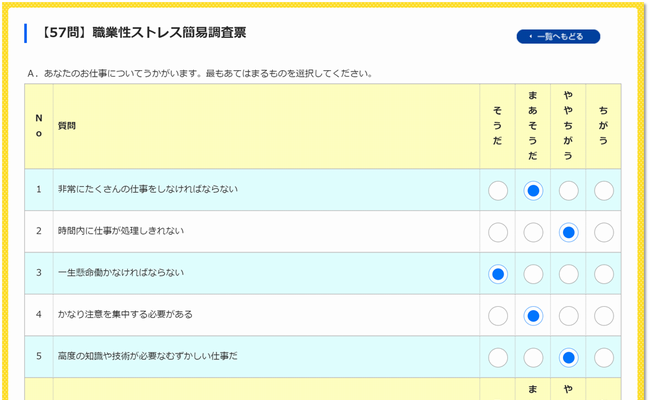
Task: Select ちがう for question 3
Action: pos(603,273)
